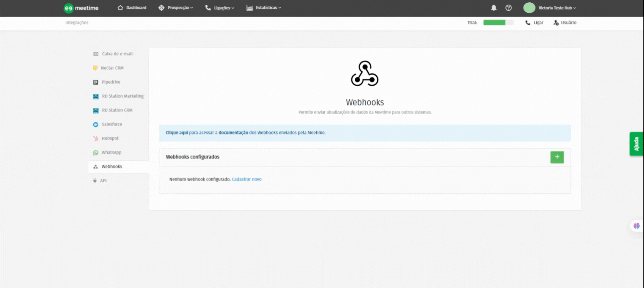
Task: Click the Estatísticas chart icon
Action: click(x=250, y=8)
